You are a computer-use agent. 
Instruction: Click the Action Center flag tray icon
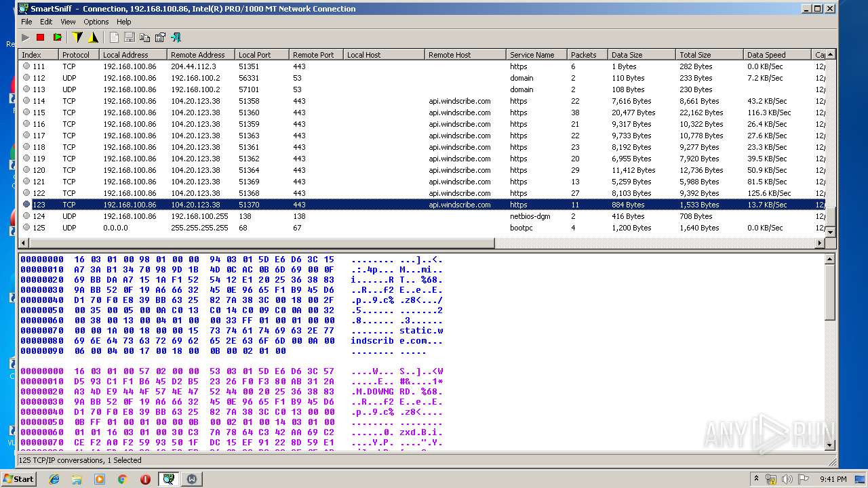pyautogui.click(x=802, y=479)
